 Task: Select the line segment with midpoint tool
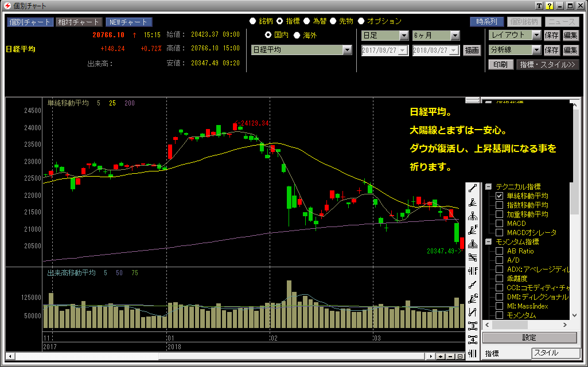(x=473, y=285)
